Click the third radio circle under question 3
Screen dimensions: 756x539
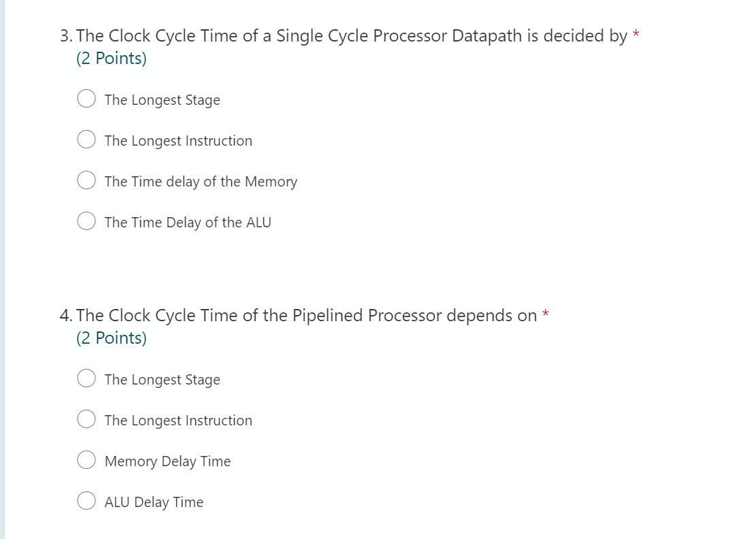pyautogui.click(x=86, y=180)
